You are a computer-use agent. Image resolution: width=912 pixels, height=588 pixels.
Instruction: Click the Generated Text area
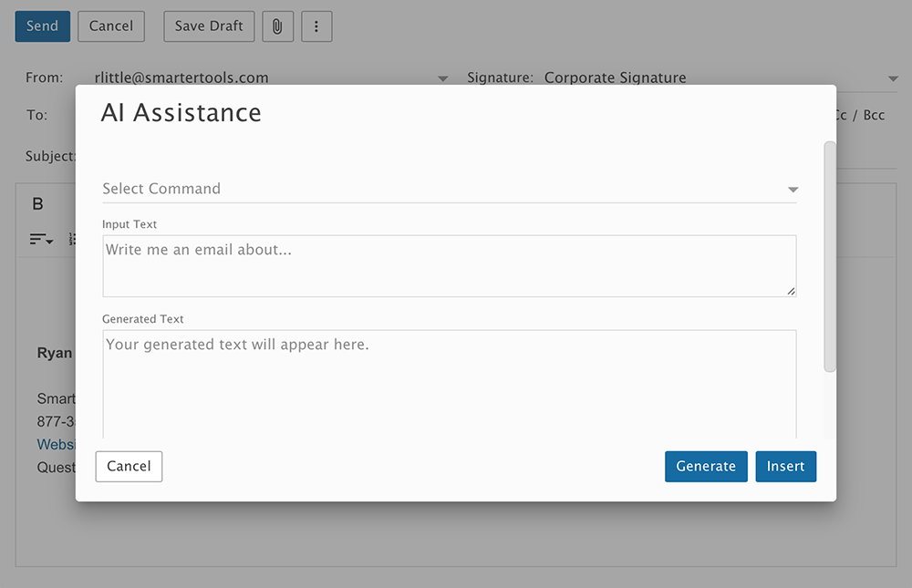(x=449, y=384)
